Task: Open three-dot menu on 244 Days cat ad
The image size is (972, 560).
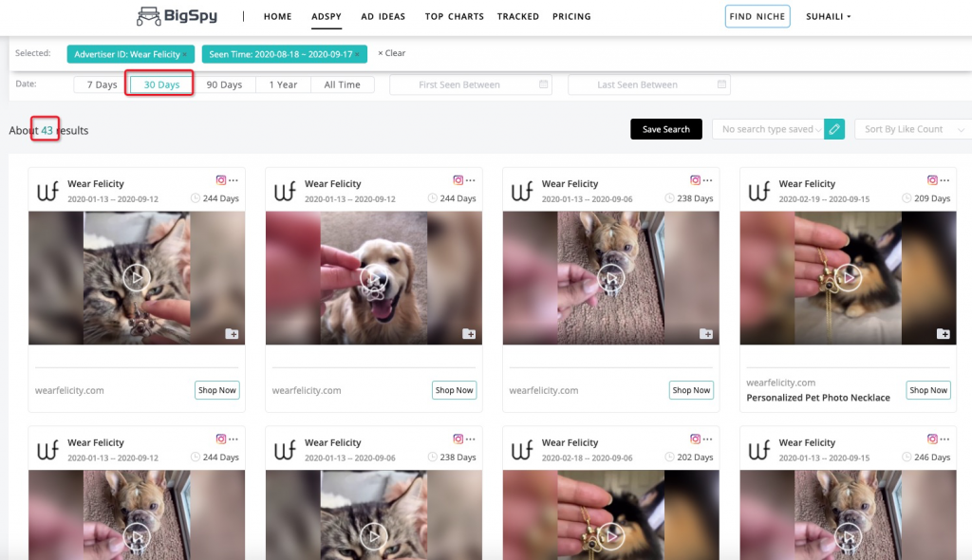Action: coord(234,179)
